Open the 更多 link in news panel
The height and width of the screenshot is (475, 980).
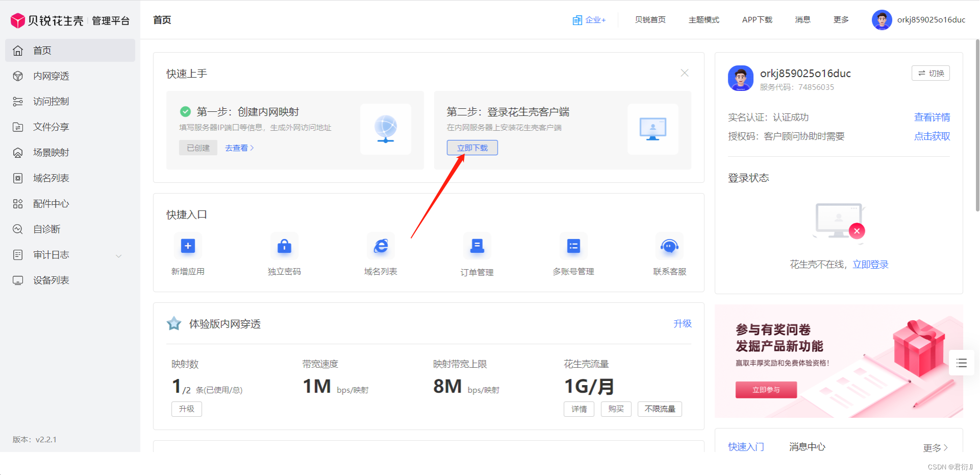pos(936,448)
